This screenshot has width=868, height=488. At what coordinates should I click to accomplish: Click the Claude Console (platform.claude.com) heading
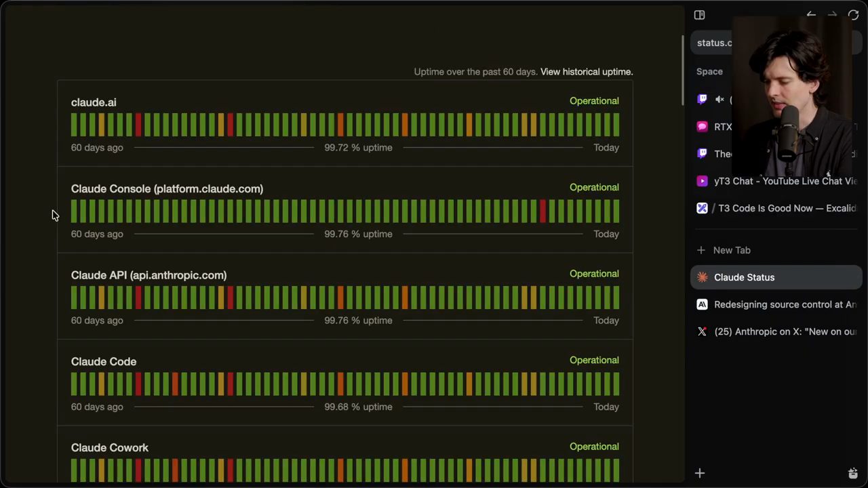[167, 189]
